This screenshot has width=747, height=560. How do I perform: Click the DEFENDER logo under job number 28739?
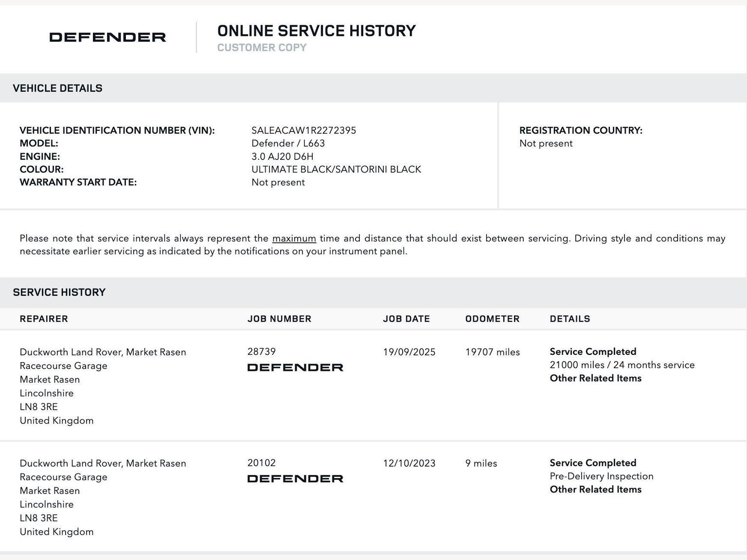coord(295,367)
